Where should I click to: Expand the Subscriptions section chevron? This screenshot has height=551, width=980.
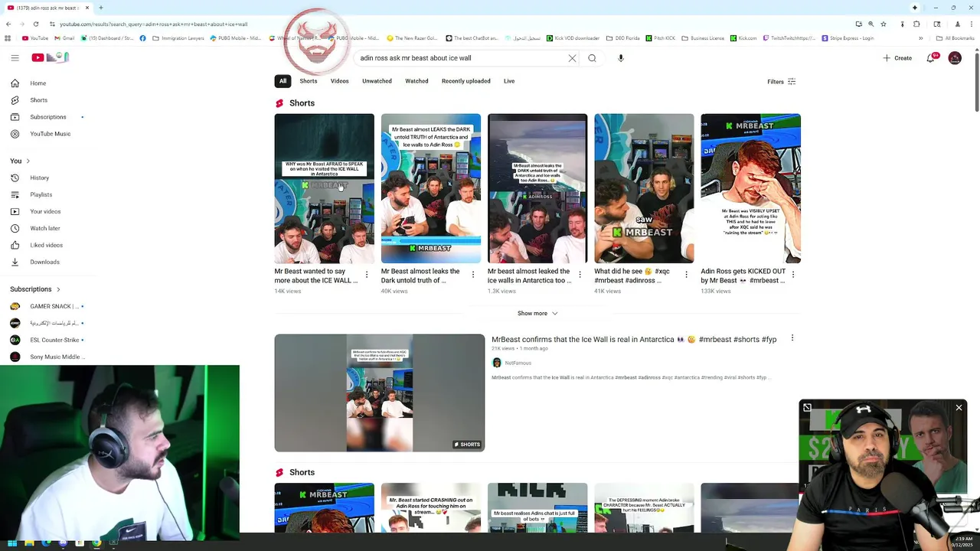58,289
